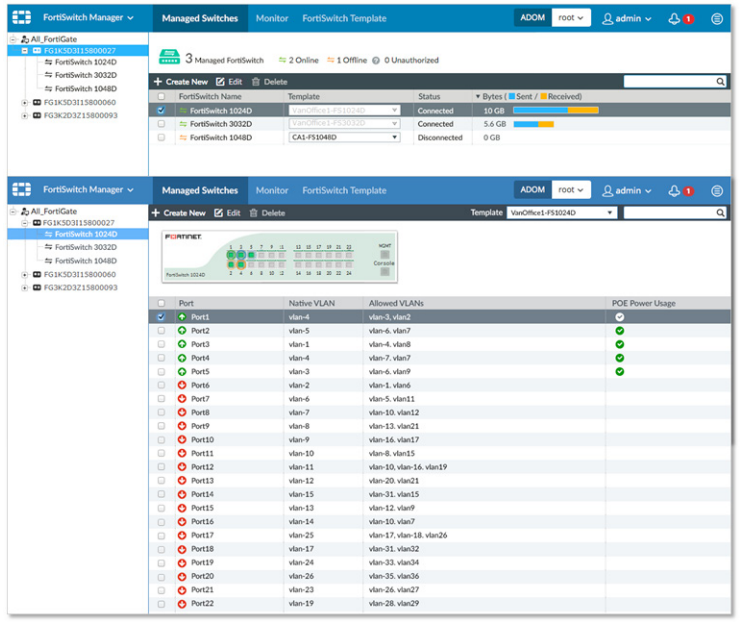740x622 pixels.
Task: Open the Template VanOffice1-FS1024D dropdown
Action: 562,213
